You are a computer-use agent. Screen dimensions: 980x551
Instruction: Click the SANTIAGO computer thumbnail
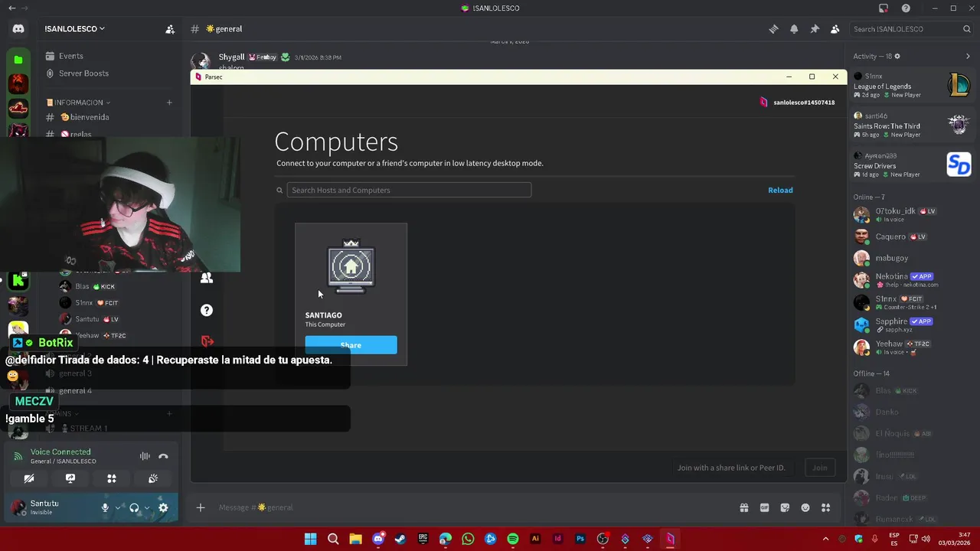point(351,266)
